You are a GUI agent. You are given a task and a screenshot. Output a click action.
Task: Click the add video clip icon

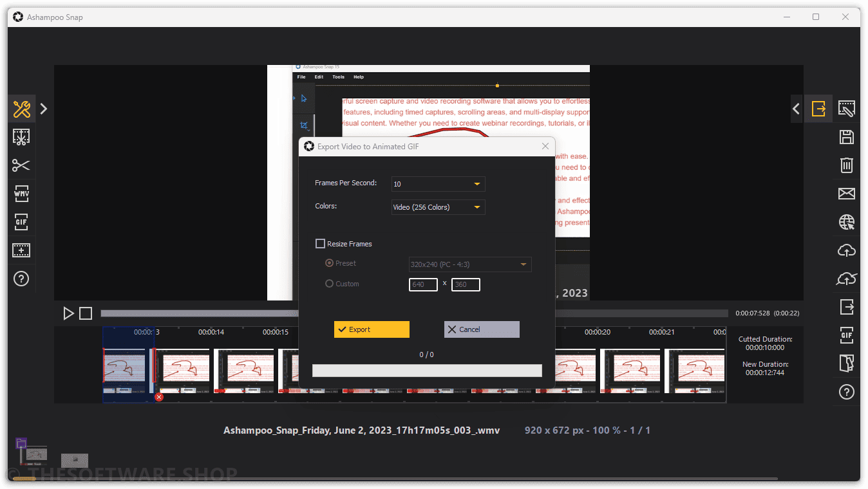(x=21, y=250)
